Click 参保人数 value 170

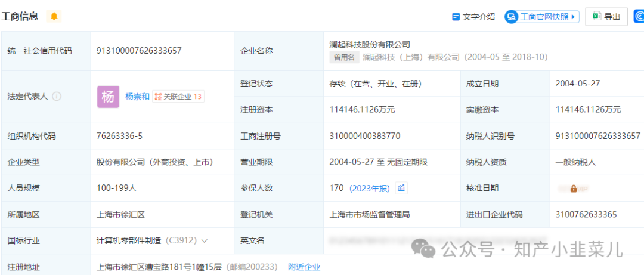coord(336,188)
